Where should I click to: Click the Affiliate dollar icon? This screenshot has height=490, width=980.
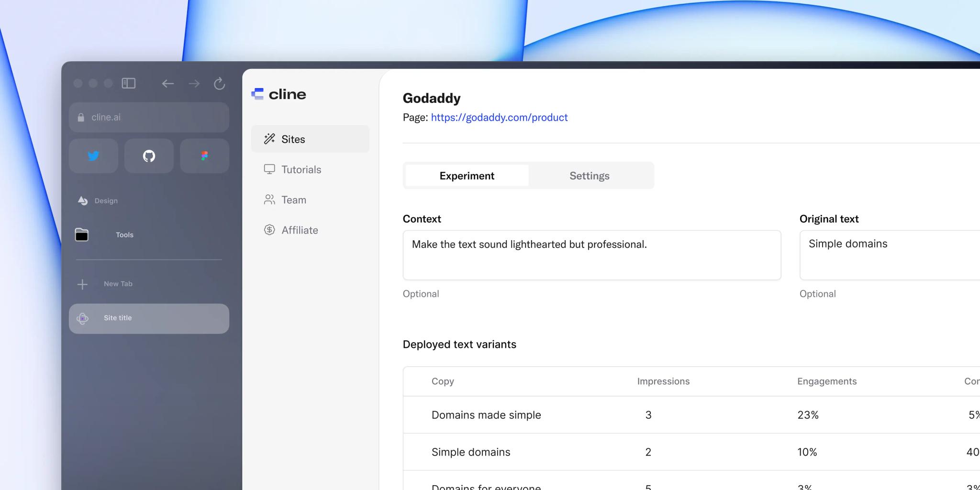click(269, 230)
